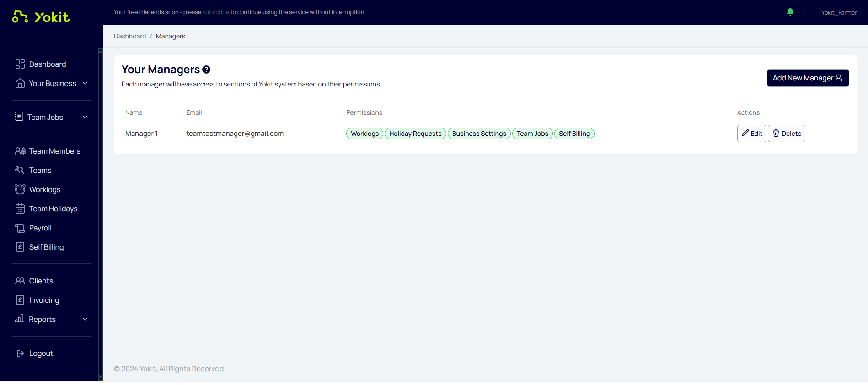Click the Permissions column header

[364, 112]
